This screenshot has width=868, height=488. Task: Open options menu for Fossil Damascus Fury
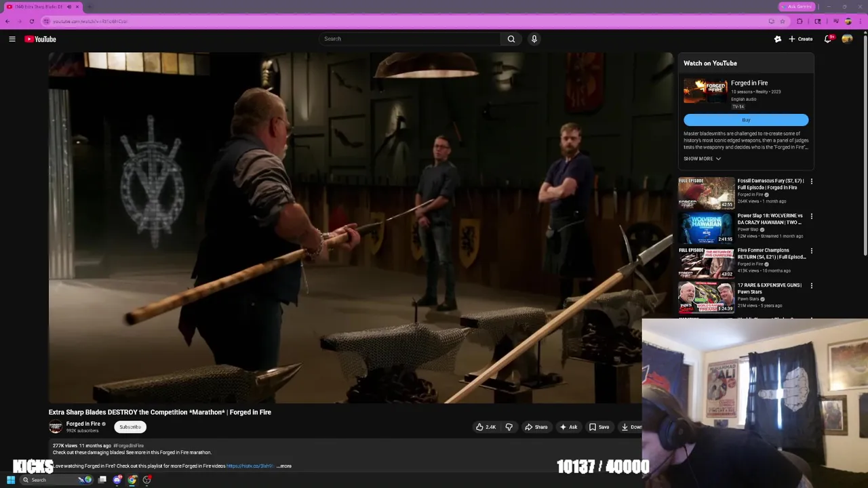click(811, 182)
